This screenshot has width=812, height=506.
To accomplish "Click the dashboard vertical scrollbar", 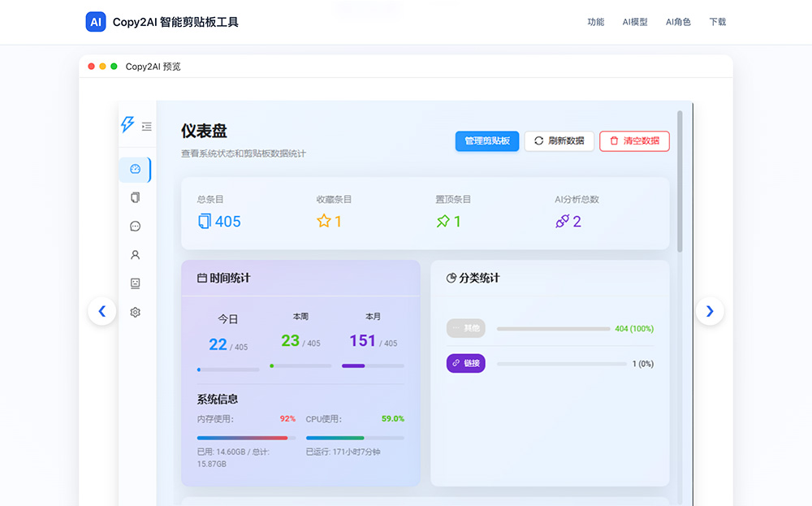I will [x=680, y=181].
